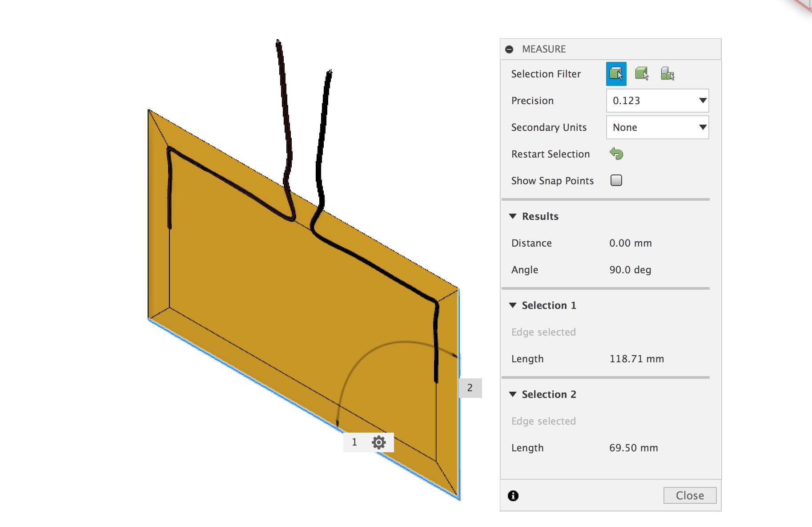Click the Secondary Units label

tap(549, 127)
